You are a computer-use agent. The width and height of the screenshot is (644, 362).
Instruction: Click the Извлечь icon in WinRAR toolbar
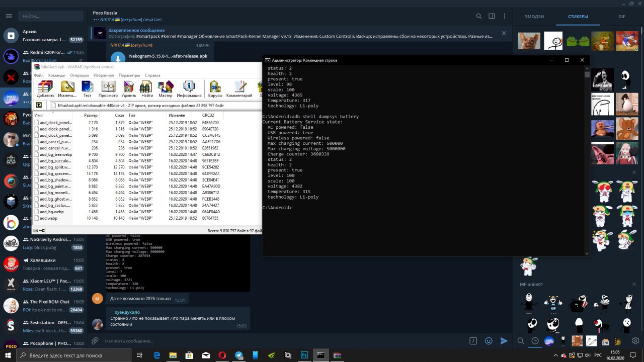click(x=67, y=88)
